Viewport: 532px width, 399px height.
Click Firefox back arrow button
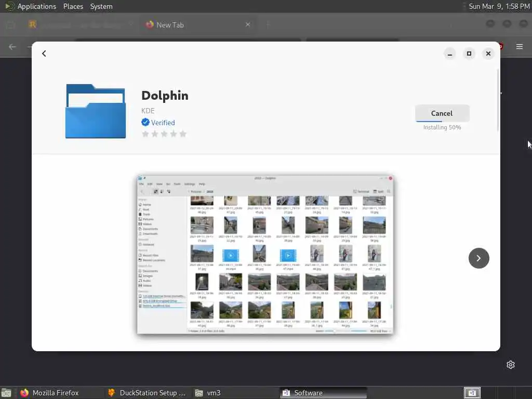(x=12, y=47)
